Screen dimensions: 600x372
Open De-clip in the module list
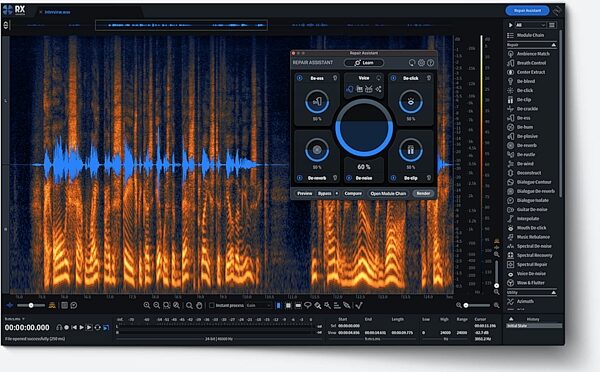click(519, 100)
